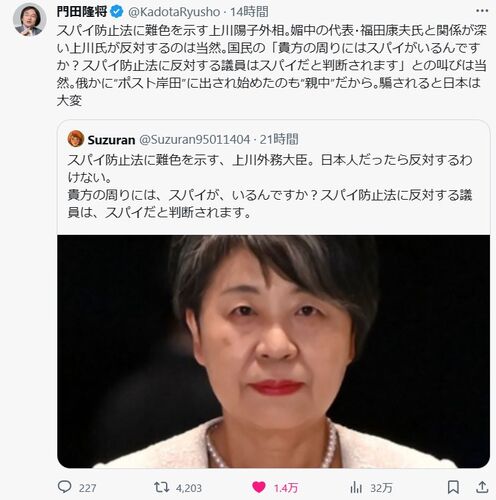This screenshot has height=500, width=496.
Task: Open Suzuran's round avatar
Action: (76, 139)
